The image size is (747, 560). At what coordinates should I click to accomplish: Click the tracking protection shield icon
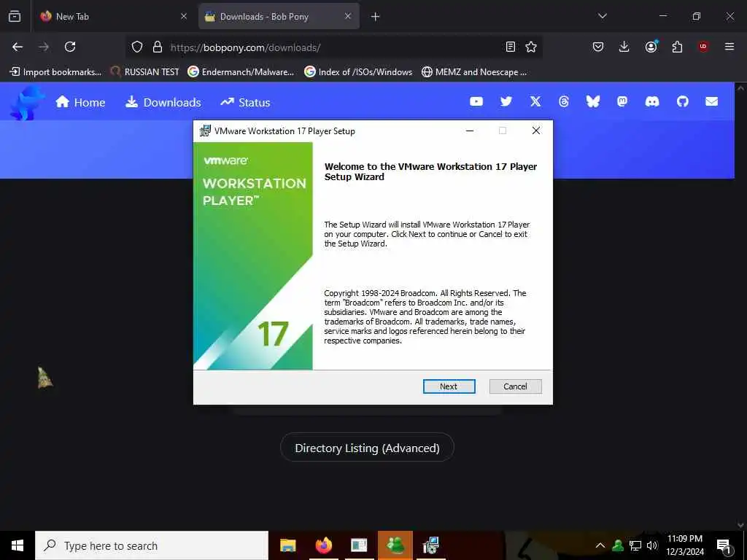click(x=137, y=47)
